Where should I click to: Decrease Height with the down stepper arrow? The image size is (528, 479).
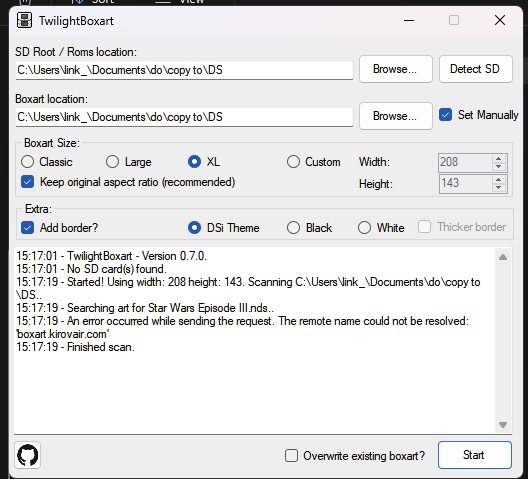[x=499, y=188]
